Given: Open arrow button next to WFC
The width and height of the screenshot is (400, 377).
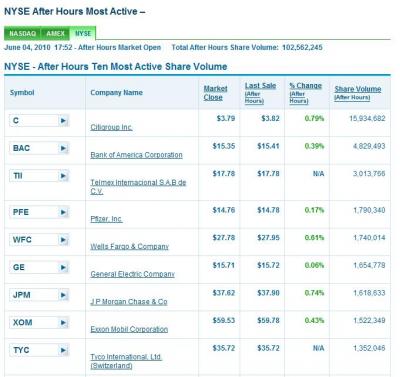Looking at the screenshot, I should click(x=64, y=240).
